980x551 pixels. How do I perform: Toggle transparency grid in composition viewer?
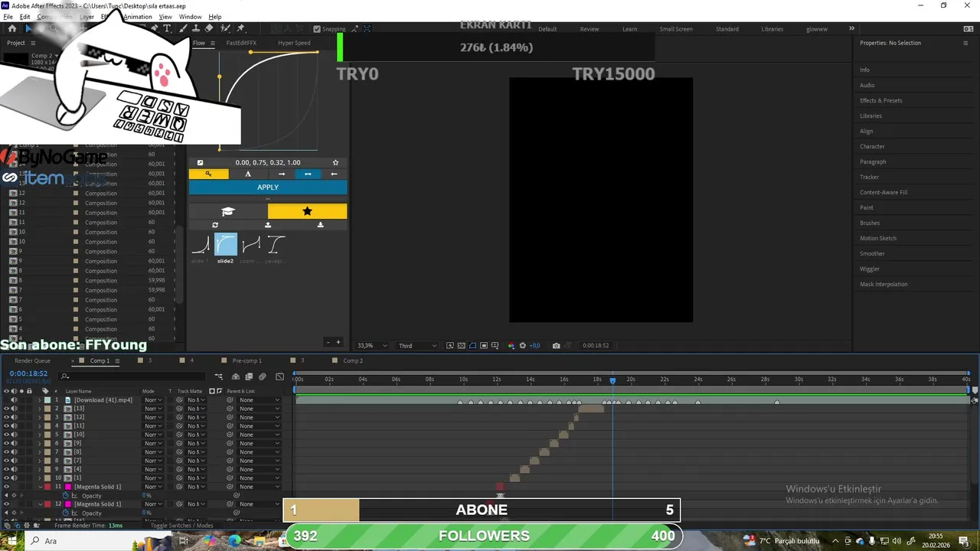461,346
